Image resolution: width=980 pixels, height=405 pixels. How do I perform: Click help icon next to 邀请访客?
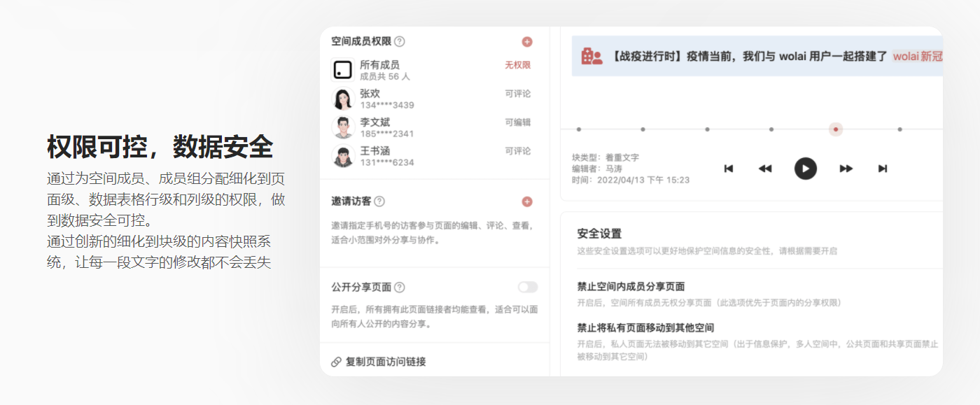pos(379,202)
